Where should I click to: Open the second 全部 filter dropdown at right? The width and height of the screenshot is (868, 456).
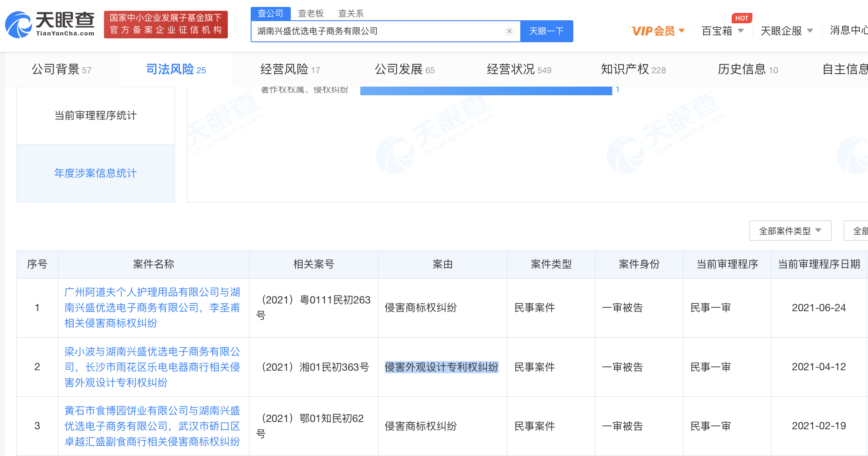[856, 231]
